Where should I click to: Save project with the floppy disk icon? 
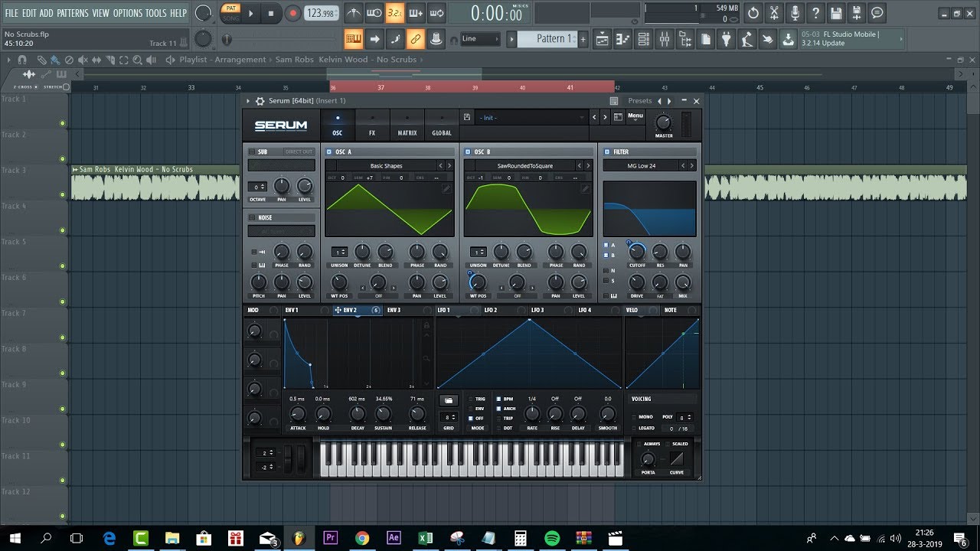tap(836, 13)
